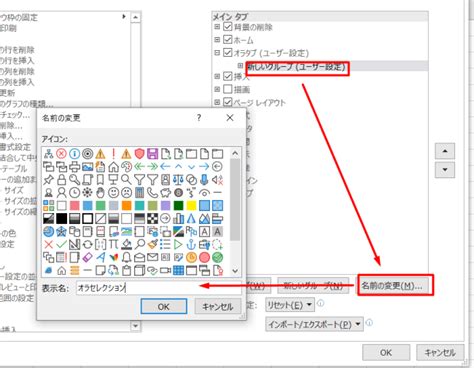Select the sad face icon
Image resolution: width=474 pixels, height=368 pixels.
pyautogui.click(x=126, y=192)
